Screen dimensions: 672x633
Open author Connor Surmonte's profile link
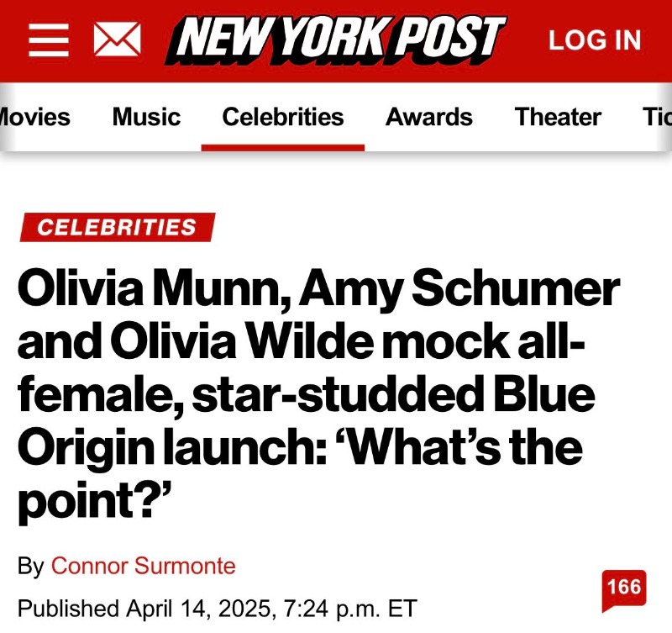(144, 566)
